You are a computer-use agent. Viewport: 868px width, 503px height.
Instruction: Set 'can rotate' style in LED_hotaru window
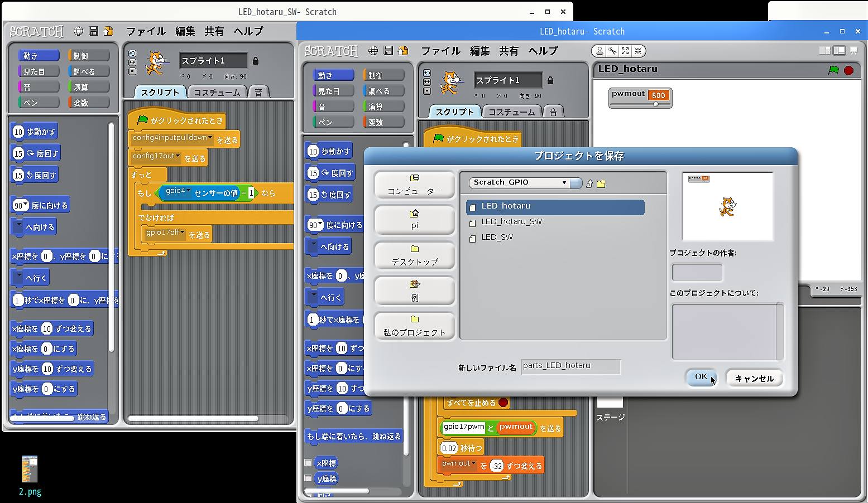[427, 73]
